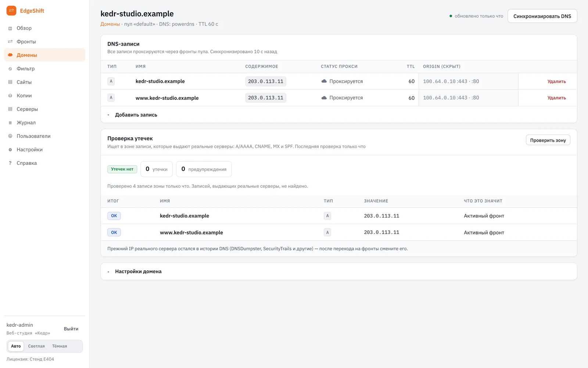Follow the Домены breadcrumb link

click(110, 24)
